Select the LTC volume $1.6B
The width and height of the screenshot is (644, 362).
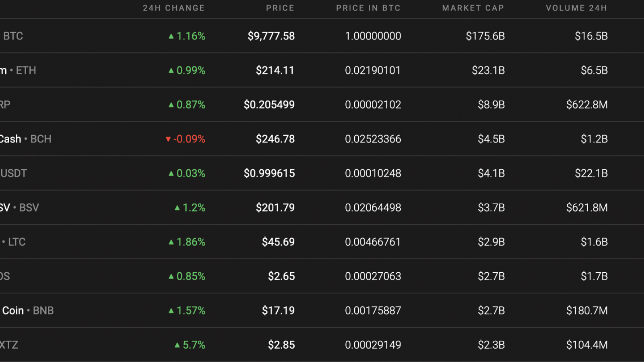(594, 242)
